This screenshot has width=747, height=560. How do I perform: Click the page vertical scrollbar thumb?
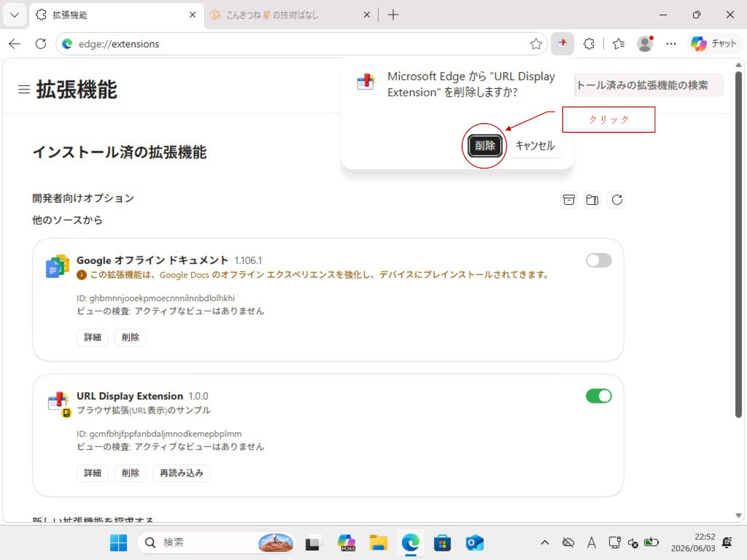coord(738,244)
